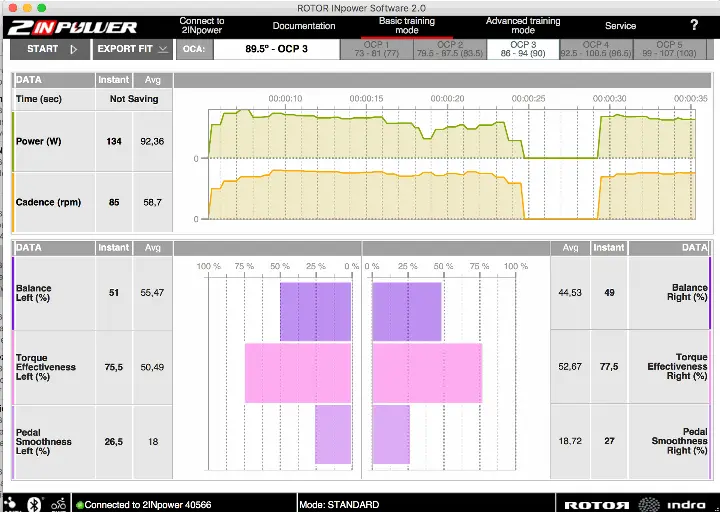The height and width of the screenshot is (512, 720).
Task: Click the instant cadence value 85
Action: (114, 202)
